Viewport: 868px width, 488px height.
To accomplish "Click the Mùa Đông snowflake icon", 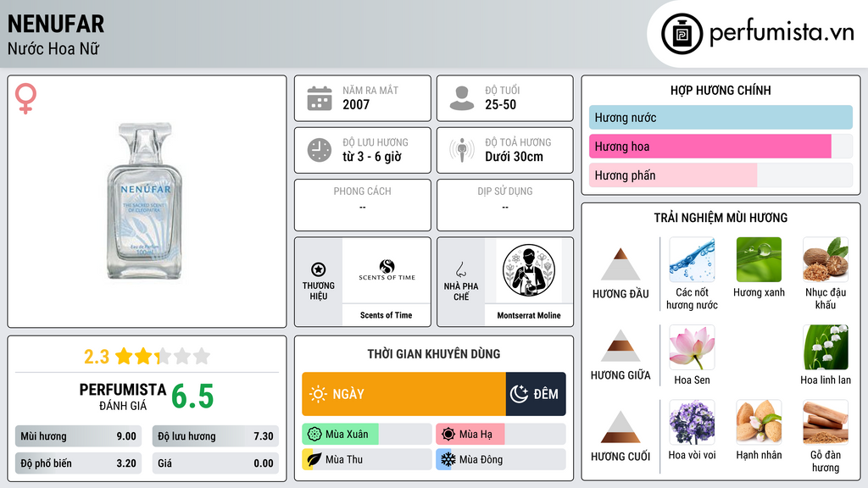I will pos(448,459).
